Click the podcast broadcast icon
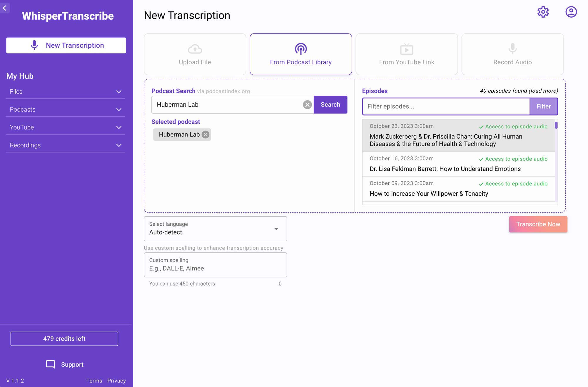Screen dimensions: 588x387 (301, 49)
